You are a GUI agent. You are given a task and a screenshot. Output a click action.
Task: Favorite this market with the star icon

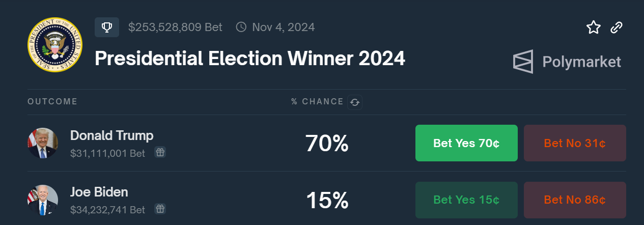point(594,27)
